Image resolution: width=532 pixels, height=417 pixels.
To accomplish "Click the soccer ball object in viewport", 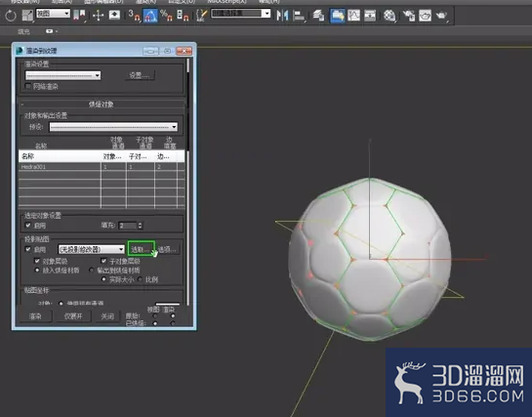I will point(370,260).
